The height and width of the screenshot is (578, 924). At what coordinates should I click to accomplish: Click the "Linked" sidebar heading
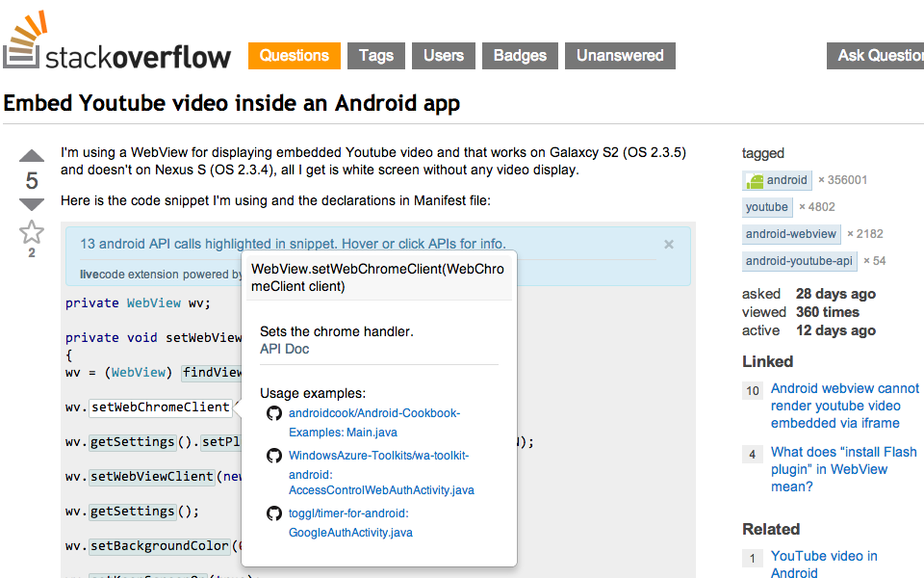(768, 361)
